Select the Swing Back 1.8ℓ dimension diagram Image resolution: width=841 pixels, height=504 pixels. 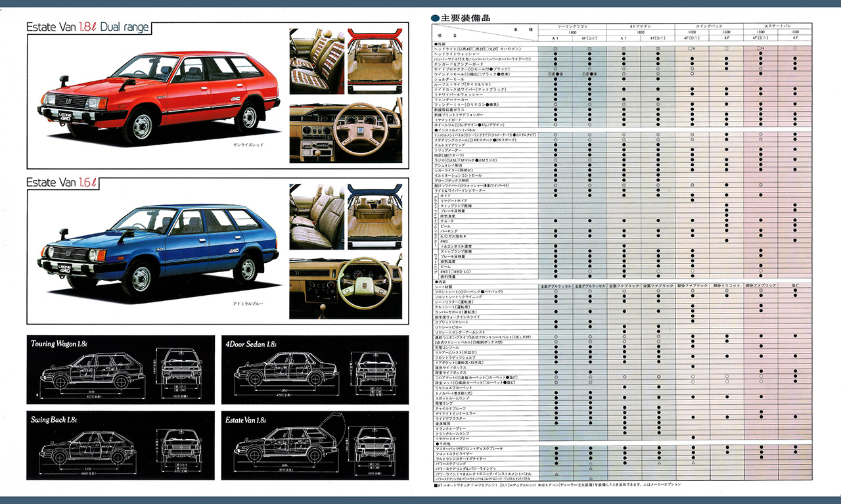[121, 445]
